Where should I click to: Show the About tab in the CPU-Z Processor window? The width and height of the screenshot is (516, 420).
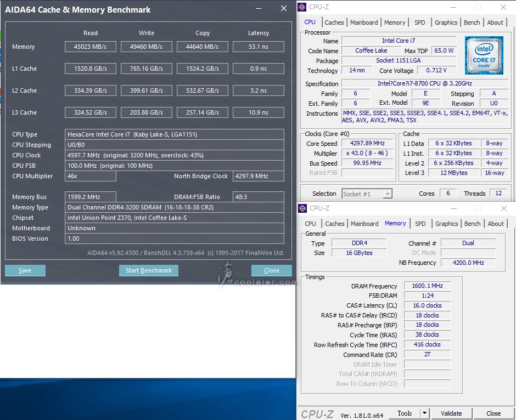pos(495,22)
